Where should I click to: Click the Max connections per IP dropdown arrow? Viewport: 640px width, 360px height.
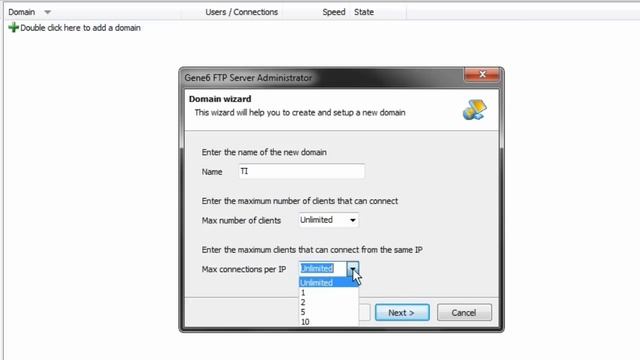[353, 269]
